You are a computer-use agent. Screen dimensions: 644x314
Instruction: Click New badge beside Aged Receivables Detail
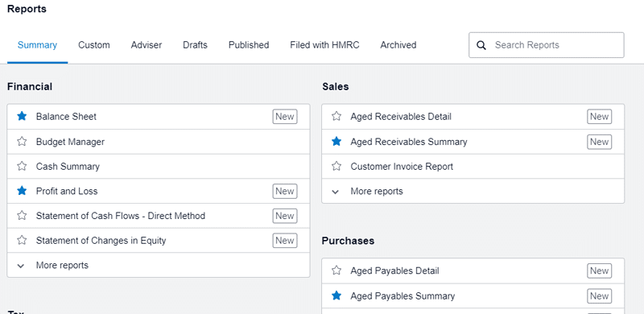599,116
